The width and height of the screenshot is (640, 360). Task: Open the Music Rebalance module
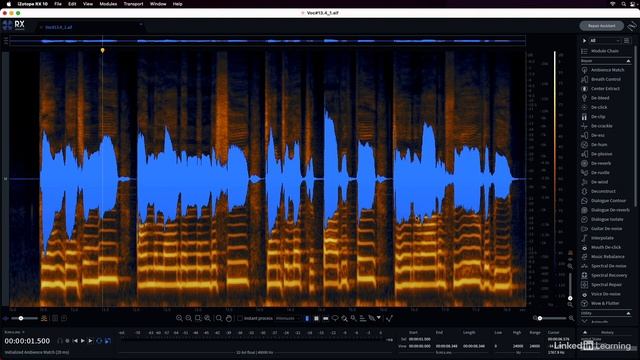603,257
